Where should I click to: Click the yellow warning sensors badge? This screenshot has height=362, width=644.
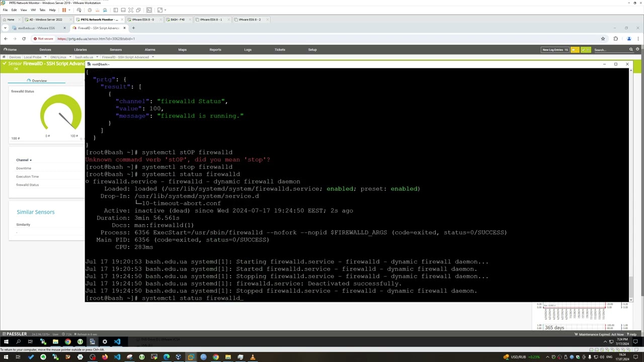click(575, 50)
